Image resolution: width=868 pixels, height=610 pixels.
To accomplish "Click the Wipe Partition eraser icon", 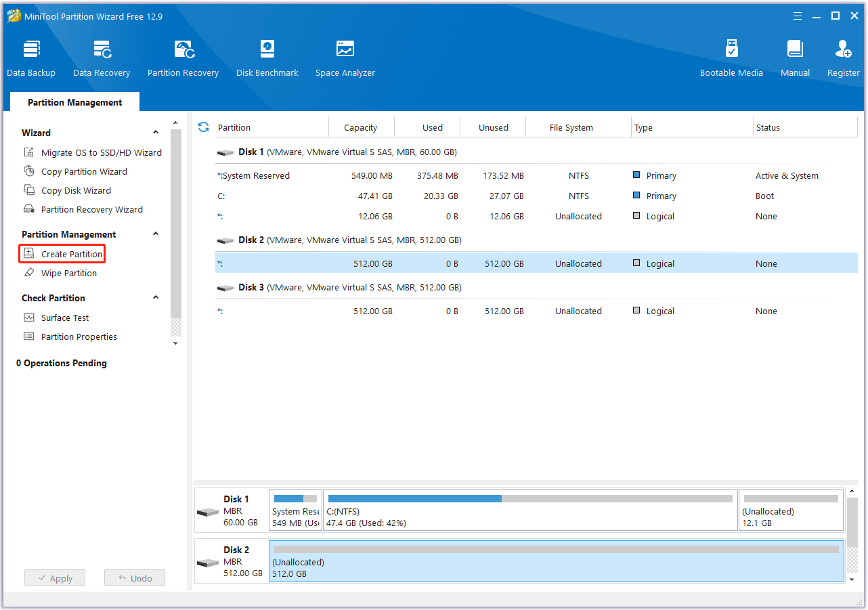I will pyautogui.click(x=28, y=273).
